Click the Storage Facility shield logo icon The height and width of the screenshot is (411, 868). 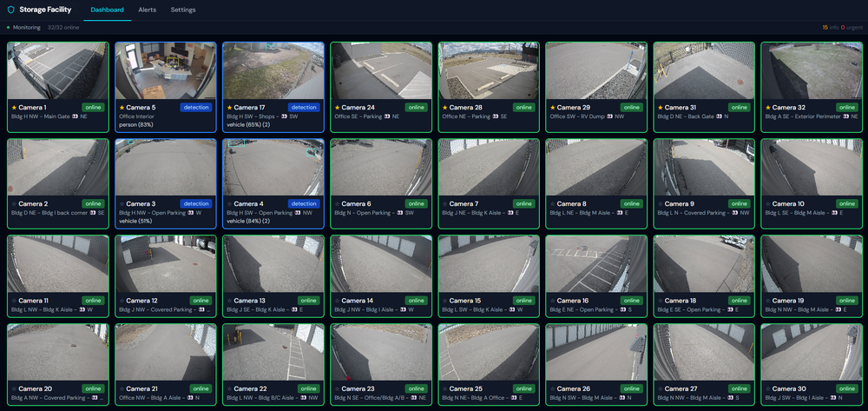pos(10,10)
